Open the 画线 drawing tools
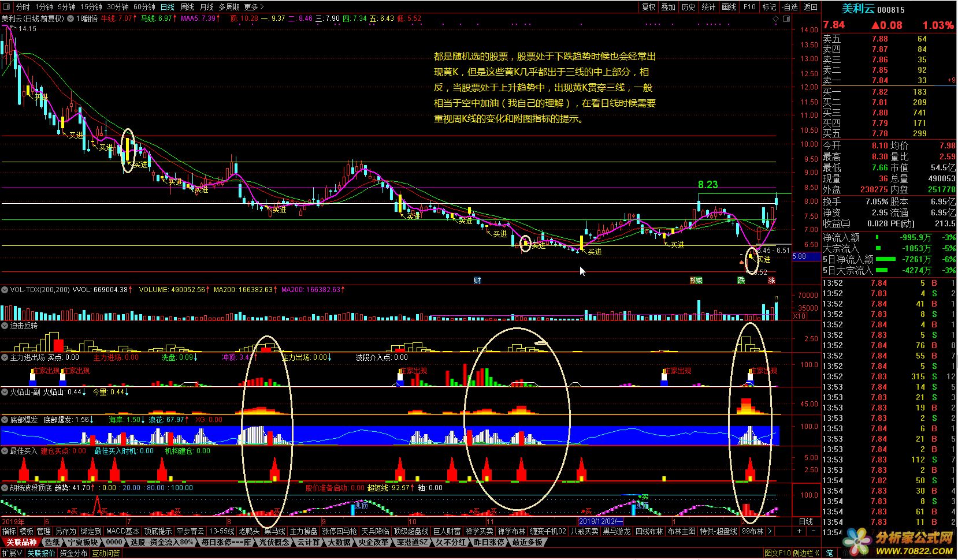 pos(729,7)
